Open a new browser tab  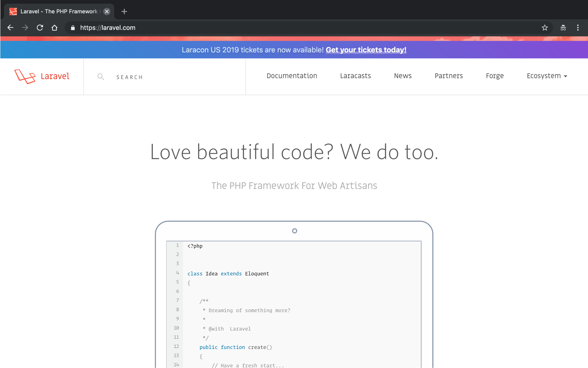pyautogui.click(x=124, y=12)
